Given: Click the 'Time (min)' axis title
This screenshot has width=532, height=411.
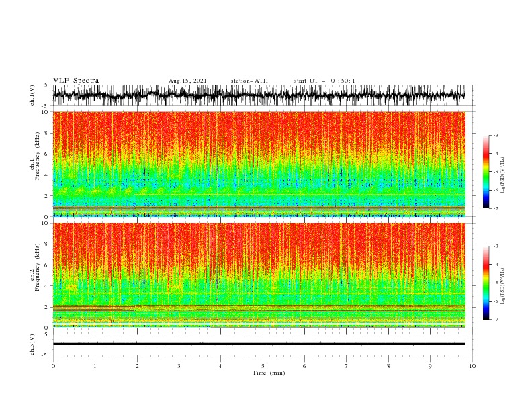Looking at the screenshot, I should (x=269, y=373).
